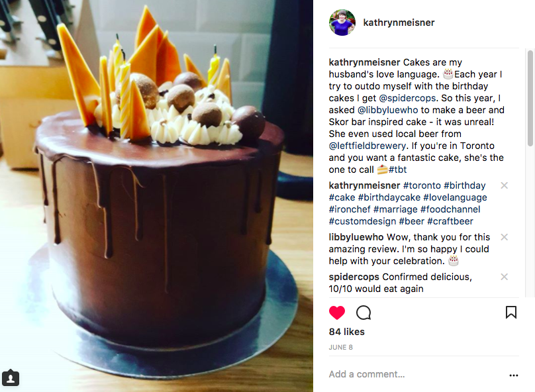Click the comments panel scrollbar

[530, 99]
